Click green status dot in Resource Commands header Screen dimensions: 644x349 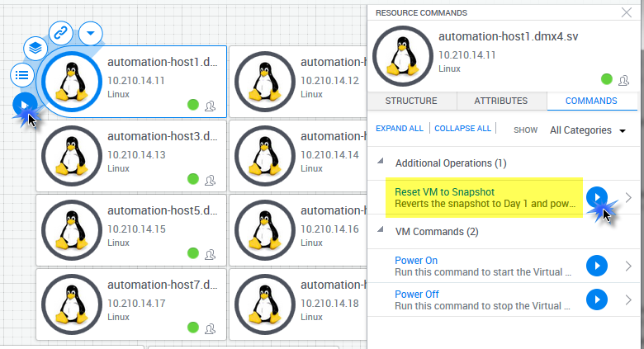pyautogui.click(x=607, y=79)
